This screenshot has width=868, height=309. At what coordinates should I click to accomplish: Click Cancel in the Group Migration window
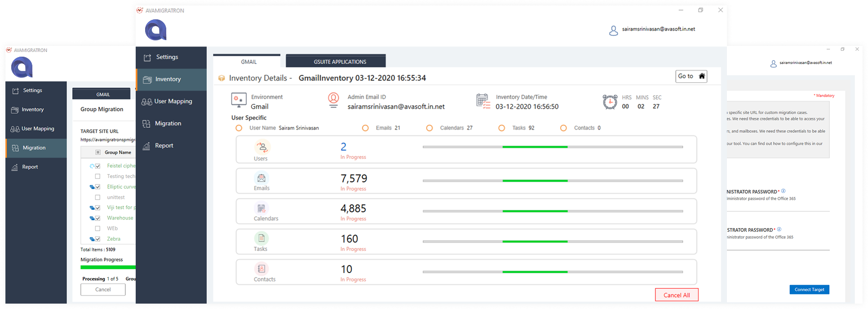(x=103, y=290)
